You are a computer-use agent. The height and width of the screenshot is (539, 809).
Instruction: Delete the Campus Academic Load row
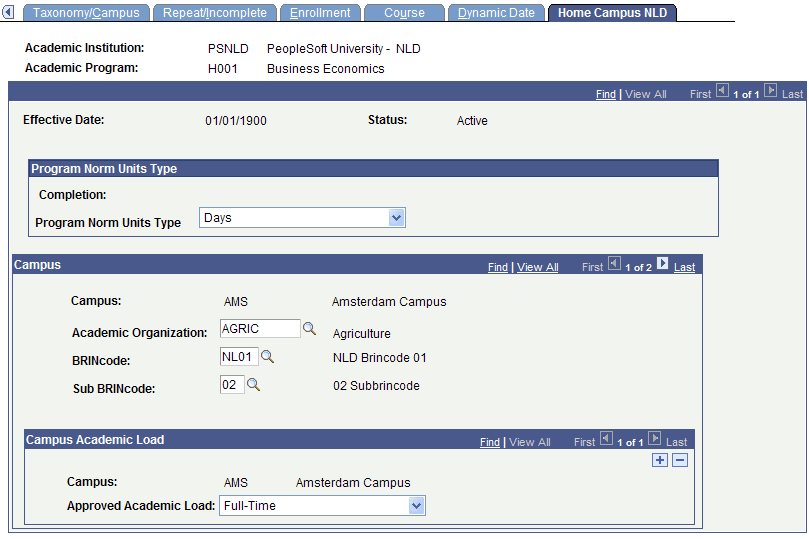point(680,460)
